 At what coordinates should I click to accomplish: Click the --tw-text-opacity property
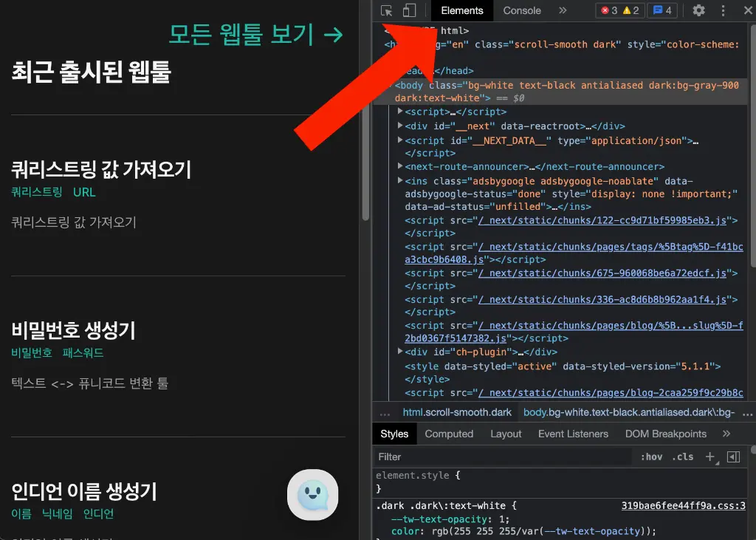[x=439, y=519]
